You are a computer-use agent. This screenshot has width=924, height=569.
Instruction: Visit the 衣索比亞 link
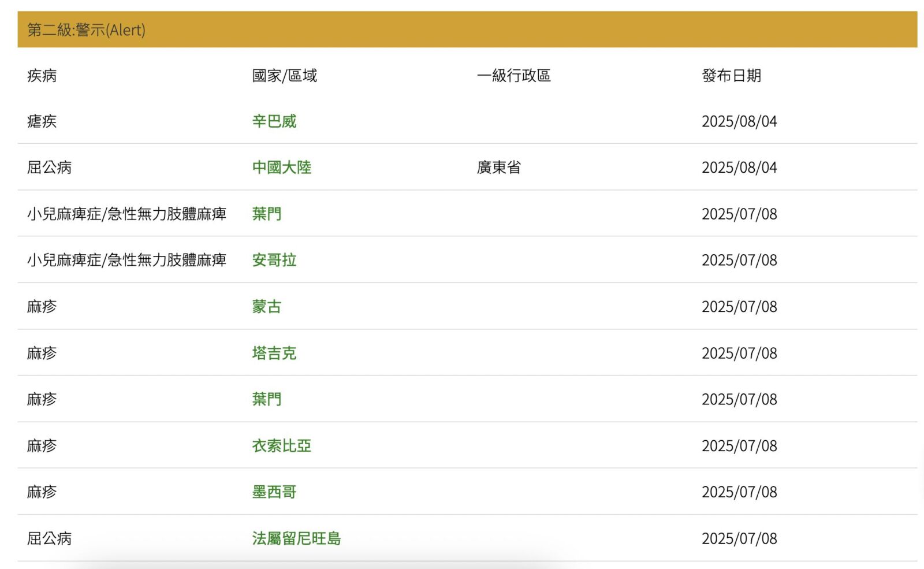281,446
